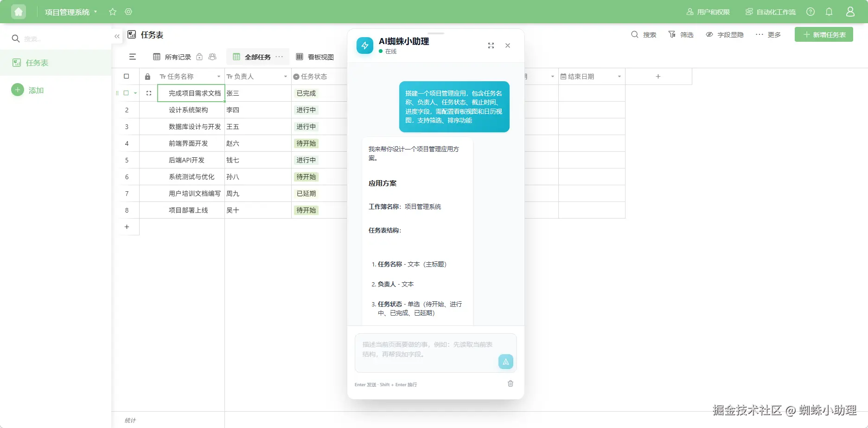Image resolution: width=868 pixels, height=428 pixels.
Task: Click the 搜索 button in toolbar
Action: tap(644, 35)
